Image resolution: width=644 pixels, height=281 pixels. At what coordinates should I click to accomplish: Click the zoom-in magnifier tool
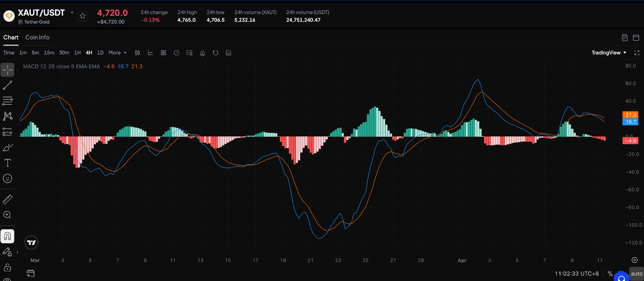[8, 215]
